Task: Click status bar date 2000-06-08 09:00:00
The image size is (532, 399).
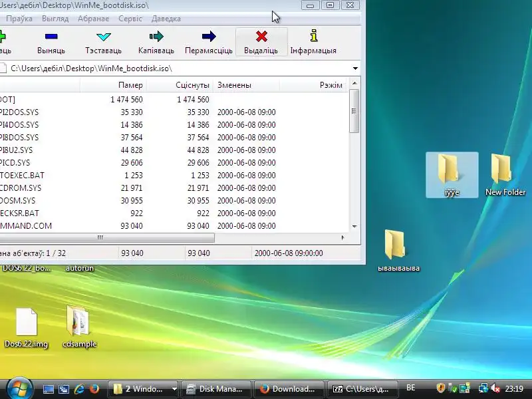Action: coord(289,253)
